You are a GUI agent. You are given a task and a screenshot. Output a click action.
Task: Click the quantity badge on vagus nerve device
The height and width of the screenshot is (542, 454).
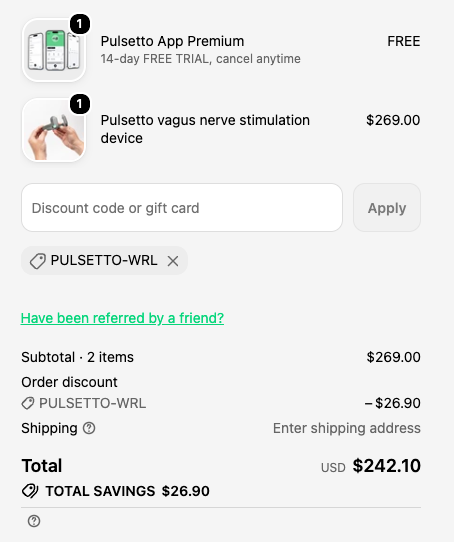pos(80,104)
